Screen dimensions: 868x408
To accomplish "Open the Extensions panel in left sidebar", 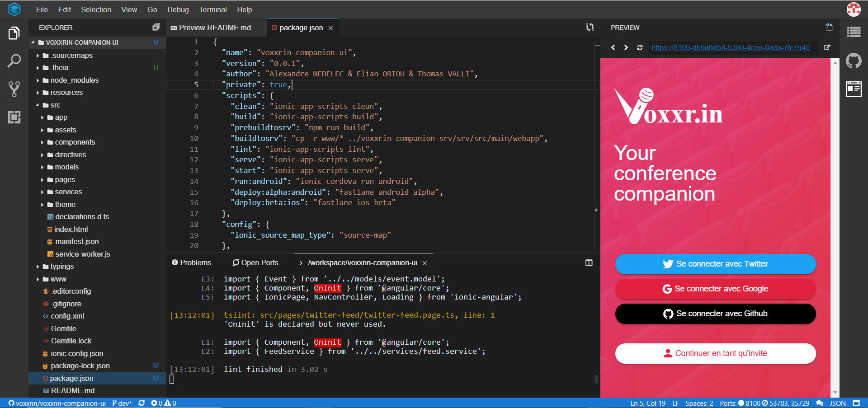I will 14,117.
